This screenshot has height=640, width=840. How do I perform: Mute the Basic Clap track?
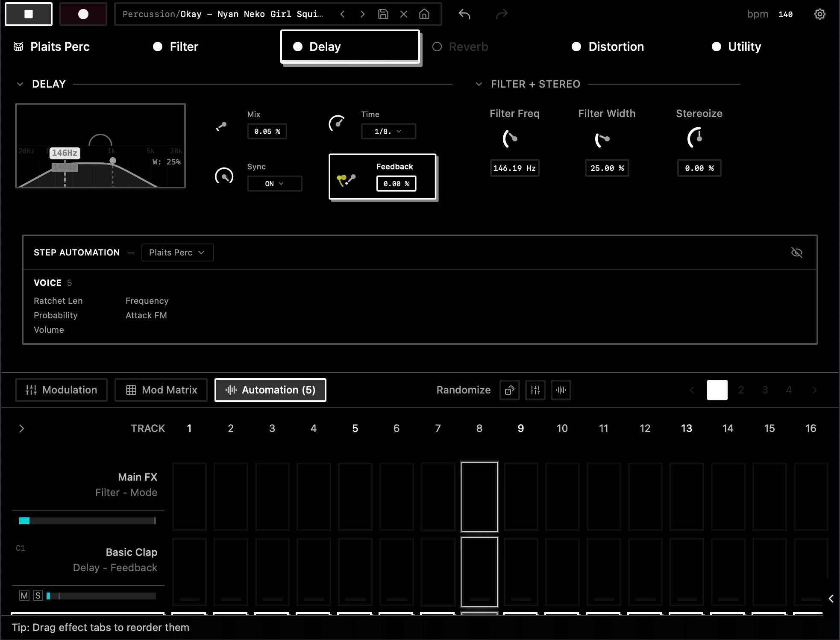tap(24, 596)
